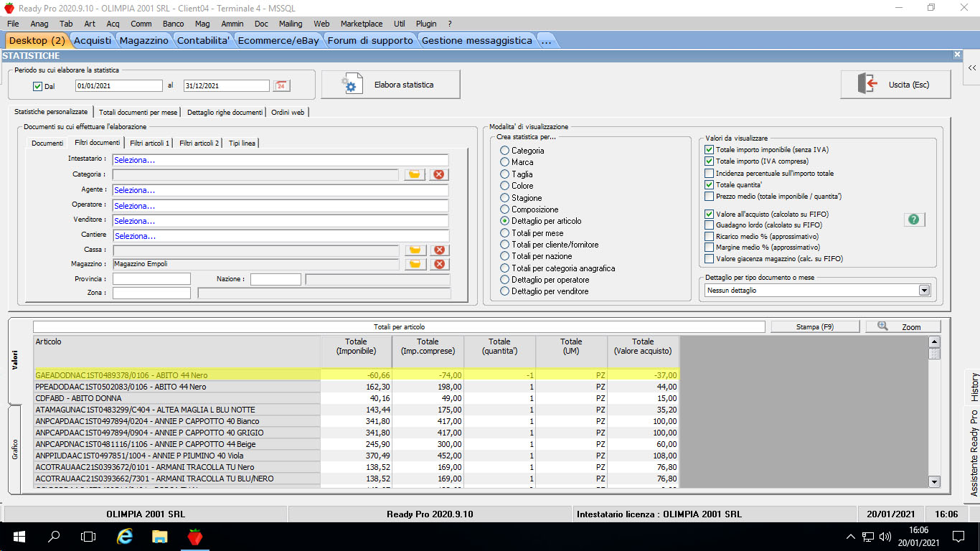Open the Anag menu
Viewport: 980px width, 551px height.
[39, 24]
